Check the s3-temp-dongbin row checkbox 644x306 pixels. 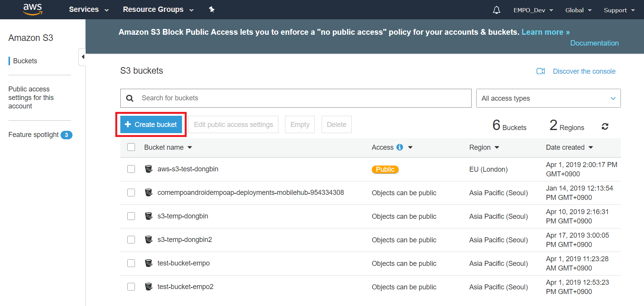point(131,216)
